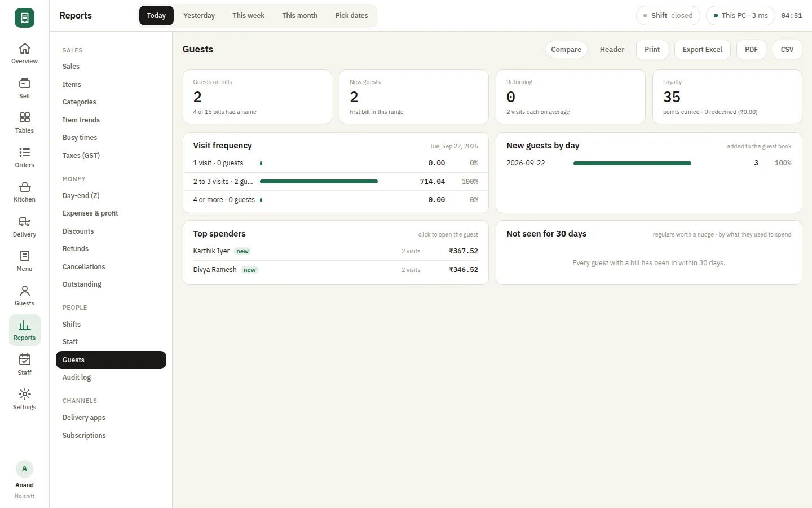Screen dimensions: 812x508
Task: Open the Categories report
Action: tap(111, 102)
